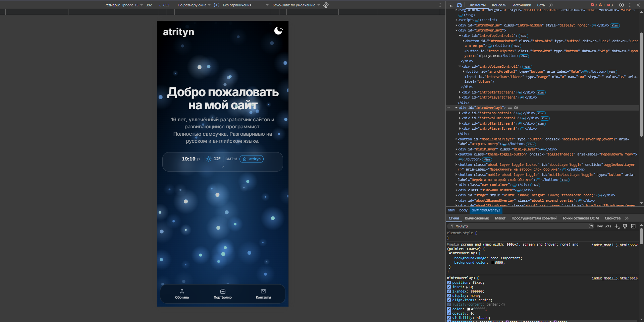Screen dimensions: 644x322
Task: Open the Макет tab
Action: [500, 218]
